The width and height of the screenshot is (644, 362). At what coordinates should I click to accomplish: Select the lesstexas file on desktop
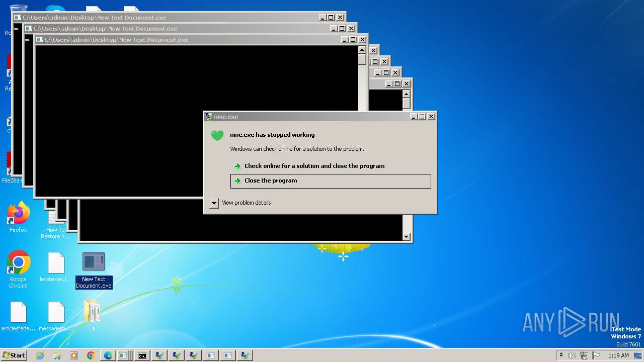click(x=56, y=267)
